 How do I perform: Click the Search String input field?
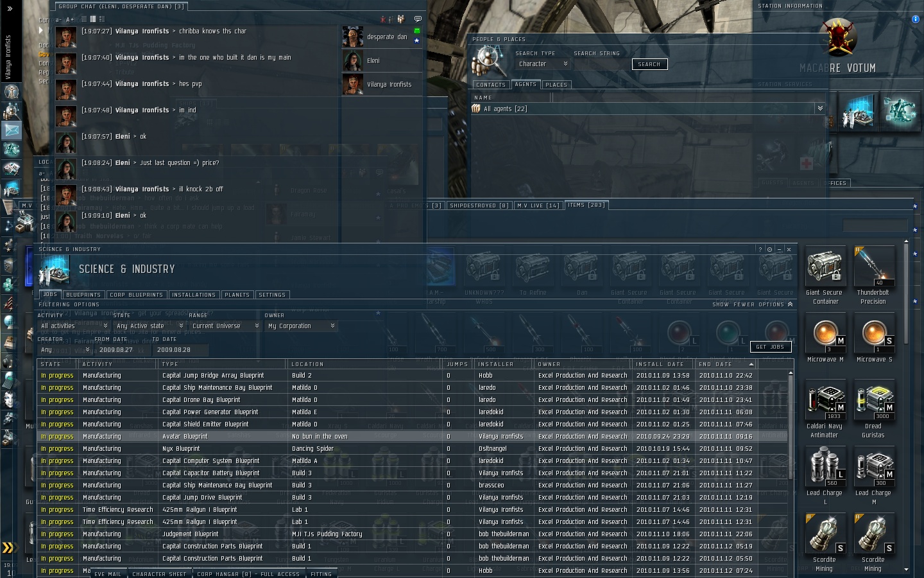[x=601, y=64]
